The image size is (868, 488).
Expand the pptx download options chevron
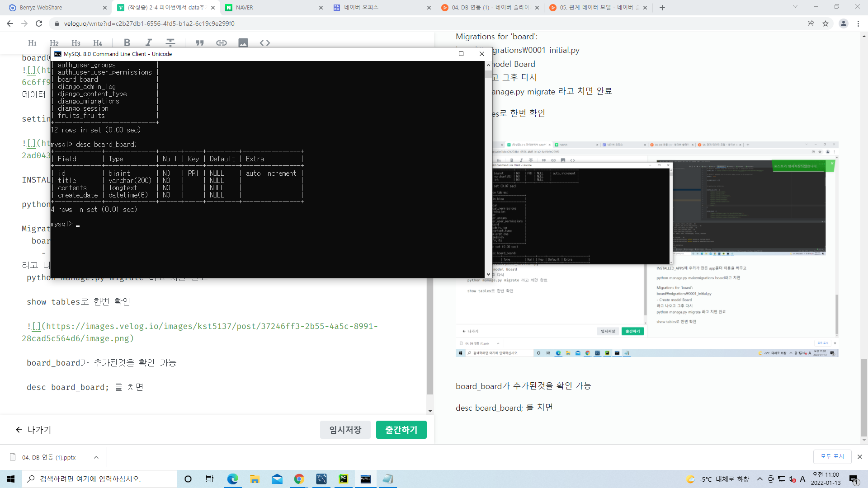click(x=96, y=457)
